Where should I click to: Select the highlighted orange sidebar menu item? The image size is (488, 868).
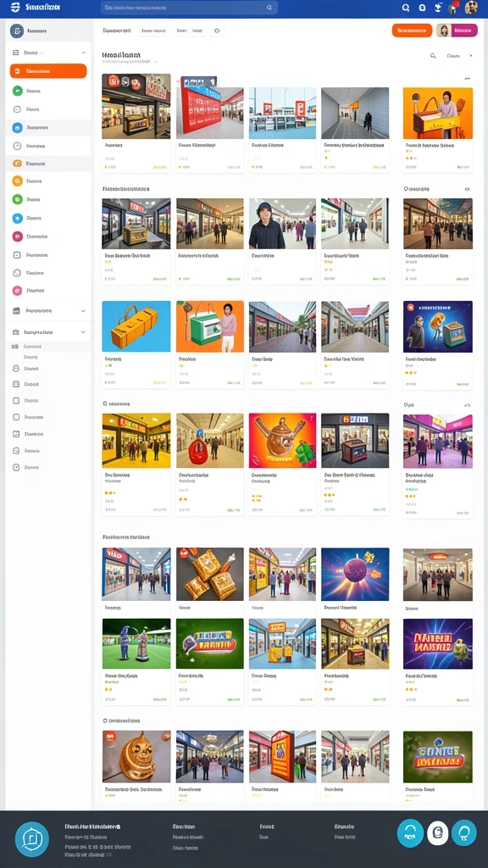click(x=48, y=71)
